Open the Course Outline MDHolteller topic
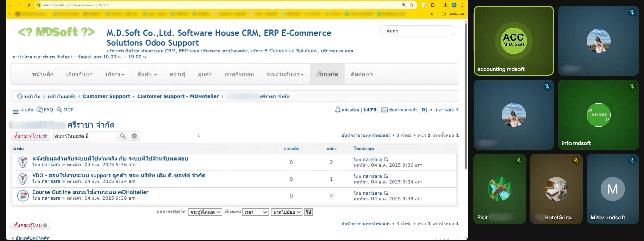 pyautogui.click(x=90, y=192)
